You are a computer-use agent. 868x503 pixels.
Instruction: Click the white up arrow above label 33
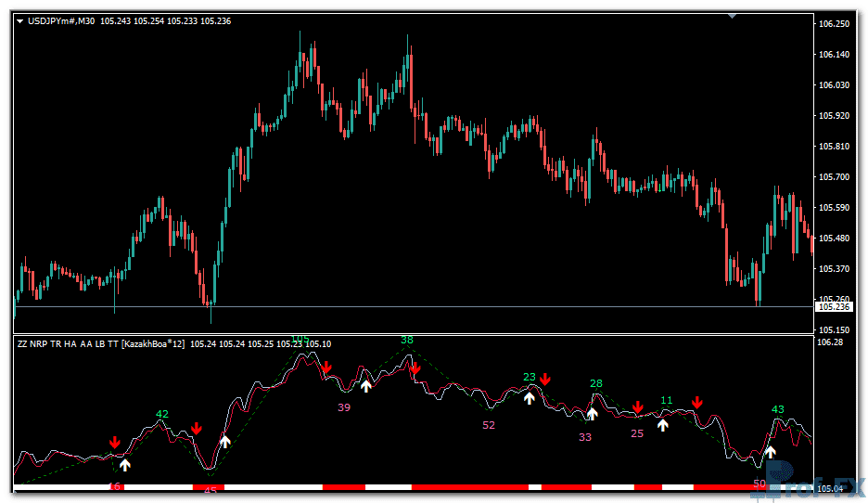(x=593, y=413)
